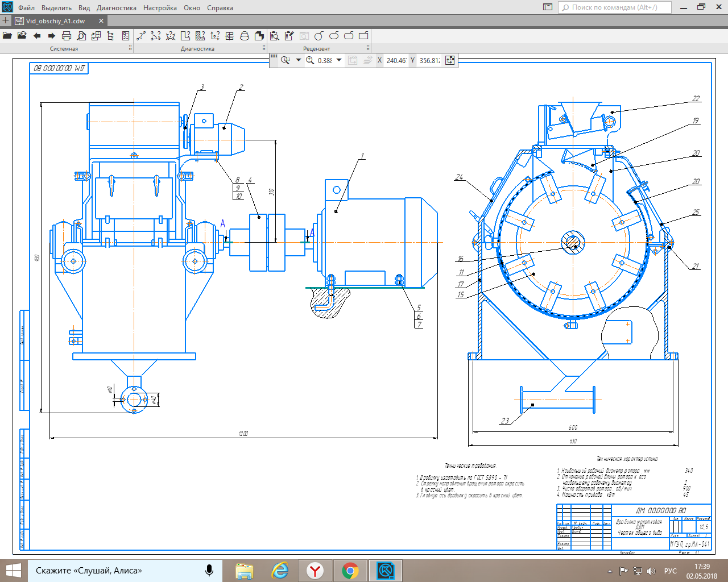Click the undo back arrow icon
The height and width of the screenshot is (582, 728).
tap(37, 36)
